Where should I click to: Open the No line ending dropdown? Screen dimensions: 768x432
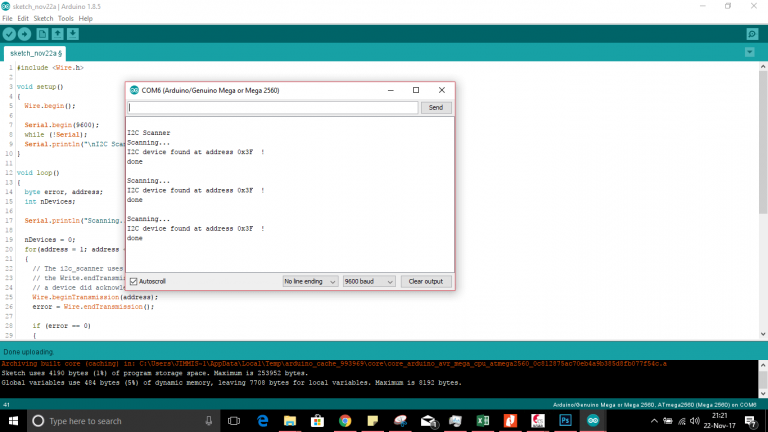[310, 282]
